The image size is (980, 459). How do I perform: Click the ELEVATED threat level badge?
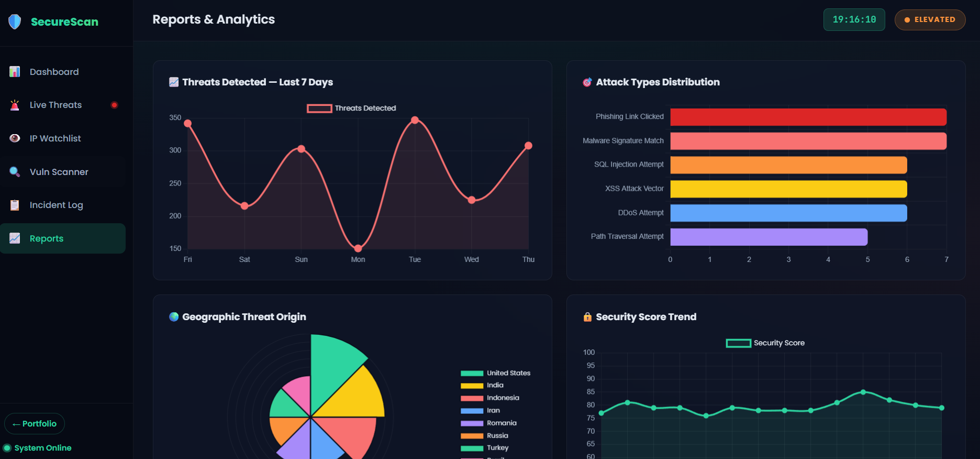(930, 20)
